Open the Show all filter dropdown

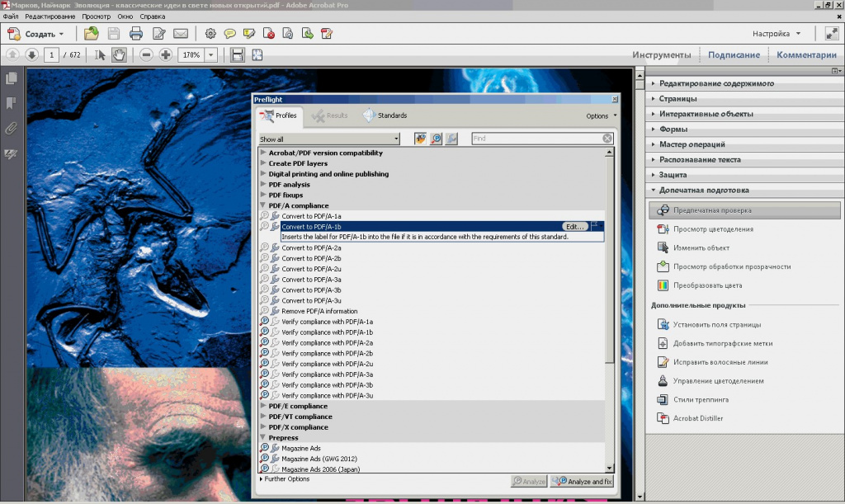click(329, 139)
